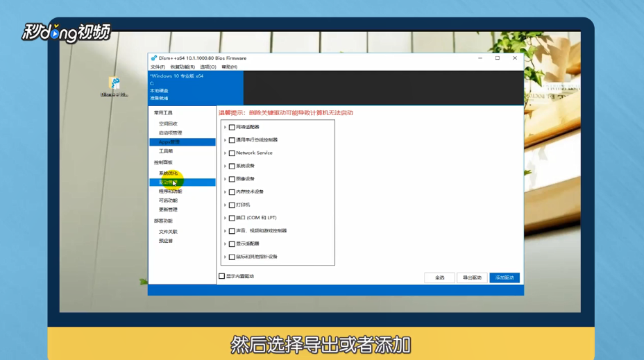Screen dimensions: 644x360
Task: Go to 可选功能 in the sidebar
Action: click(x=168, y=200)
